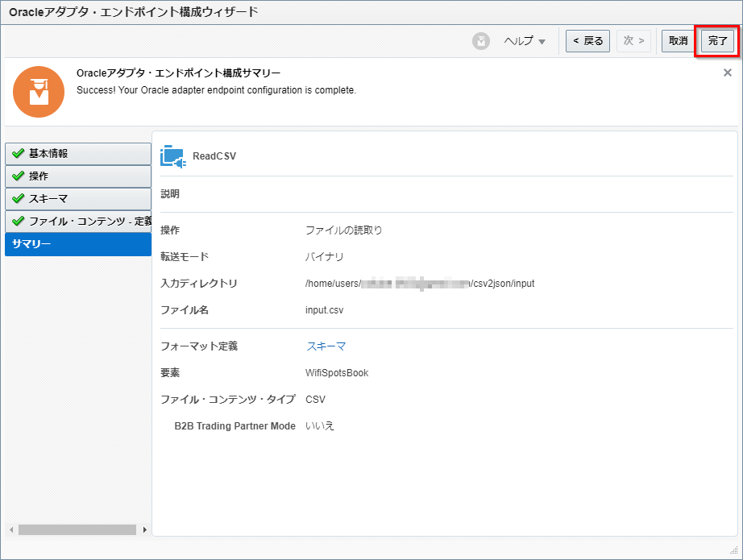Click the sidebar scrollbar left arrow

coord(10,530)
